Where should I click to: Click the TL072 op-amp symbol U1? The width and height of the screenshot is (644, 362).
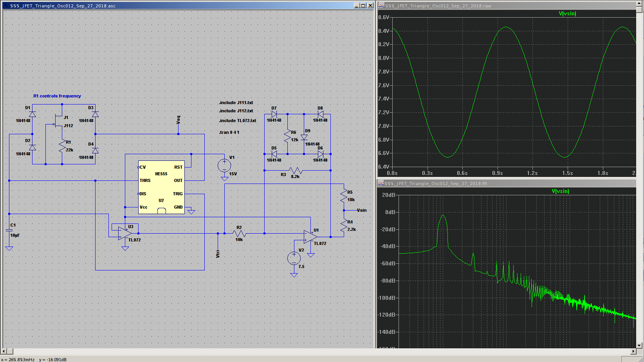click(x=310, y=237)
